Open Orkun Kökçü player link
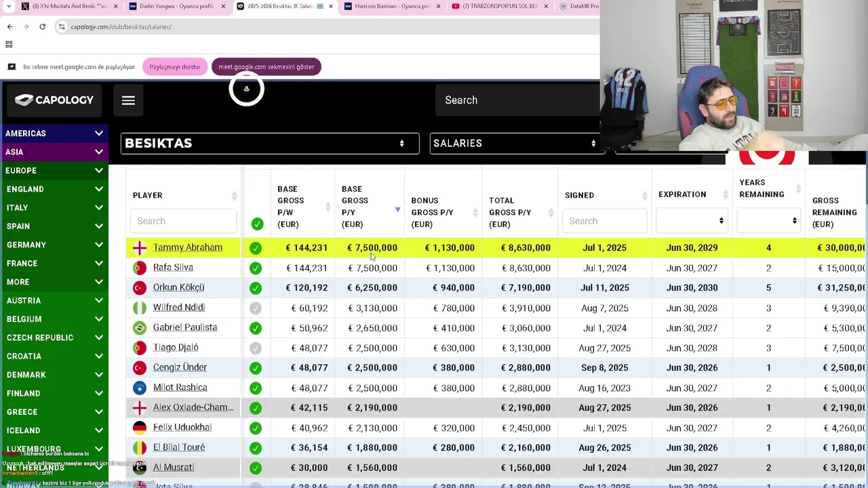This screenshot has height=488, width=868. tap(178, 287)
